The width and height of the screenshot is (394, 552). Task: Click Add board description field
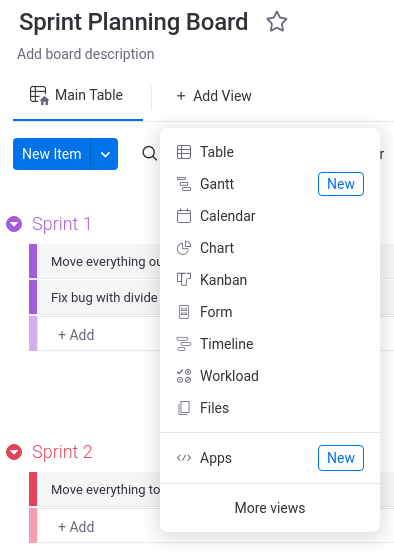click(x=86, y=54)
